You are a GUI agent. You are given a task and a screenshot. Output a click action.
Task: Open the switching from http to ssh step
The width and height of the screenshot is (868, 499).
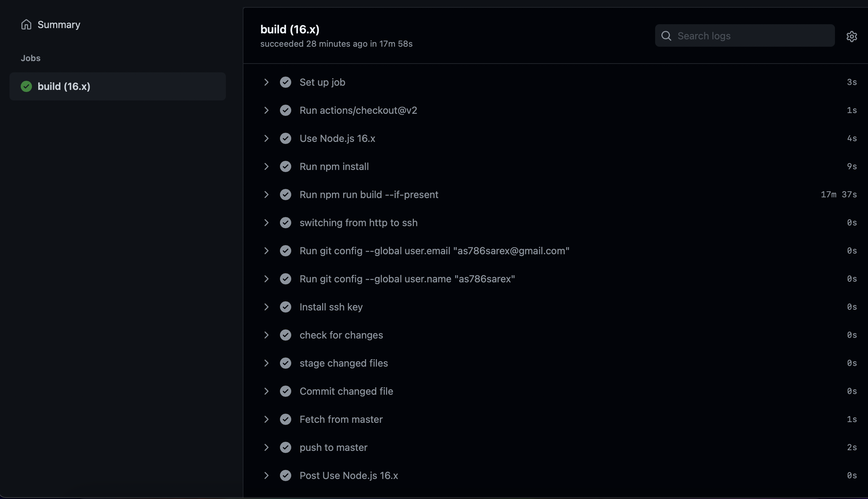tap(358, 223)
